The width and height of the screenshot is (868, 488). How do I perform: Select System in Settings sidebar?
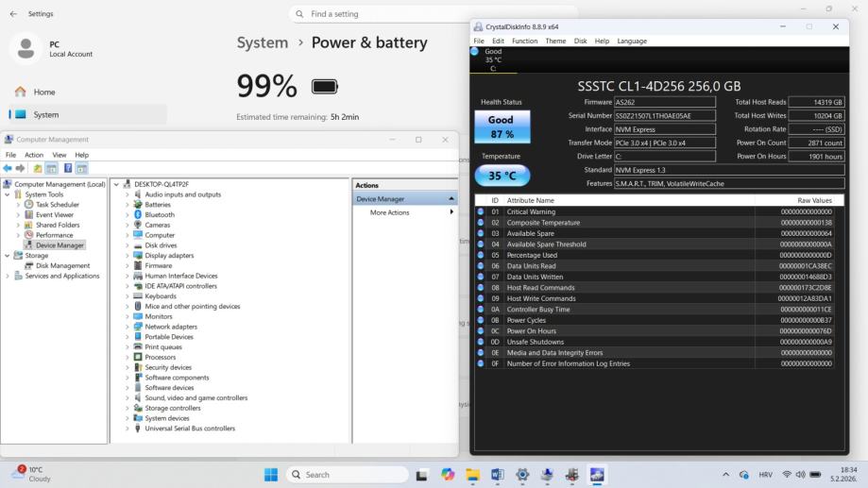[88, 114]
